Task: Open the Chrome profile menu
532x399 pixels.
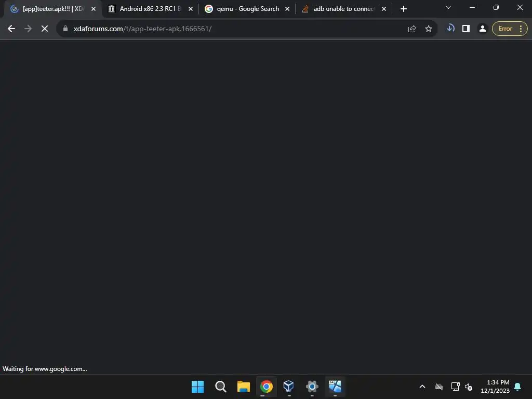Action: click(x=483, y=29)
